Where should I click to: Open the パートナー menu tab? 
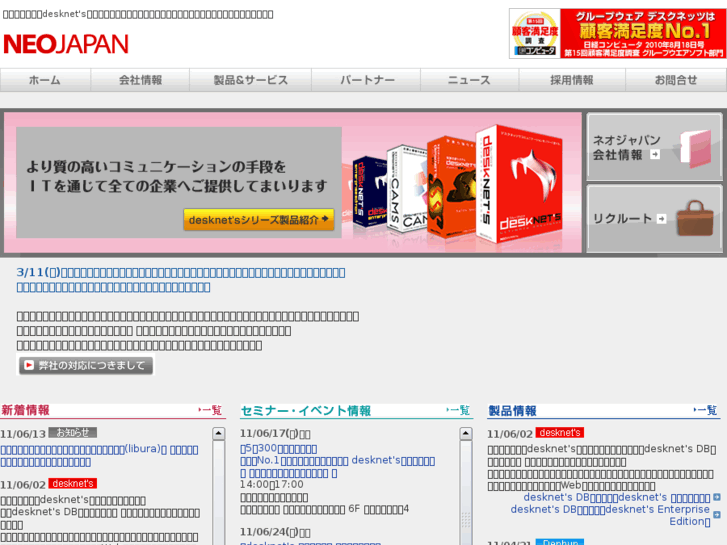click(x=367, y=80)
